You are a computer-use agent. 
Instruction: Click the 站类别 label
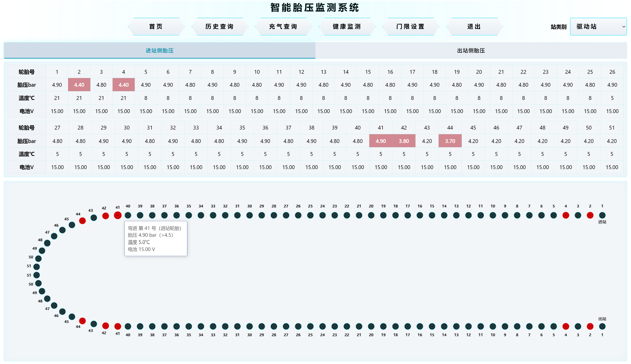[558, 27]
